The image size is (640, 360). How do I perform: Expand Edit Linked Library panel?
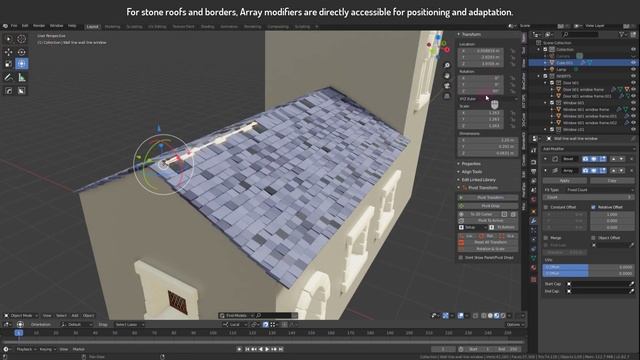[x=477, y=180]
